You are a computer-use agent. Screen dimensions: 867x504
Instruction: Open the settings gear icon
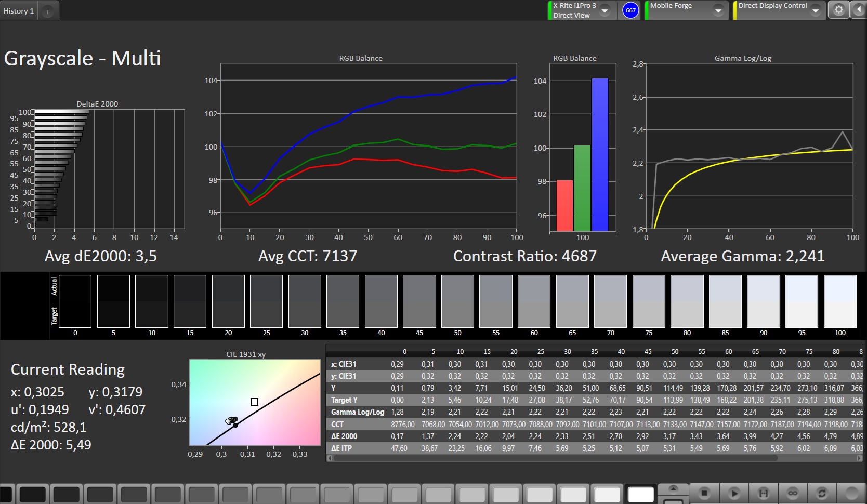[838, 10]
